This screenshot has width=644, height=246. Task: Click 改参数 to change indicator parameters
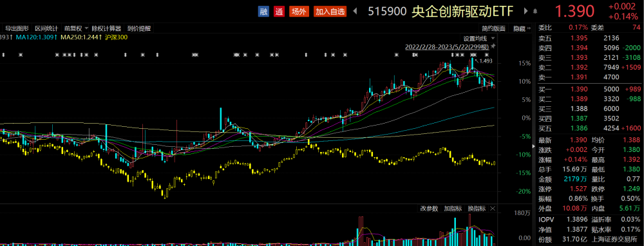(x=429, y=209)
